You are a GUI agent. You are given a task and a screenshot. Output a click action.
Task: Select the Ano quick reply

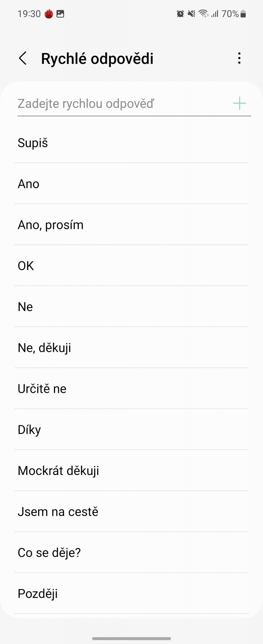131,184
